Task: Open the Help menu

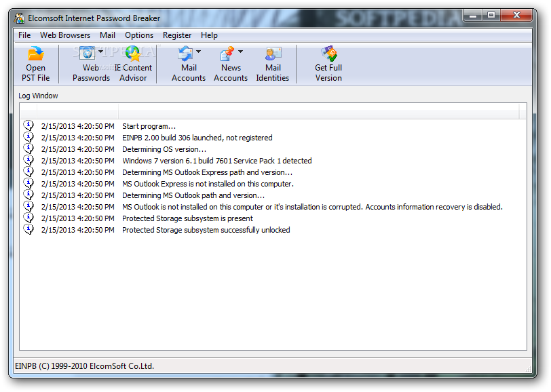Action: click(209, 35)
